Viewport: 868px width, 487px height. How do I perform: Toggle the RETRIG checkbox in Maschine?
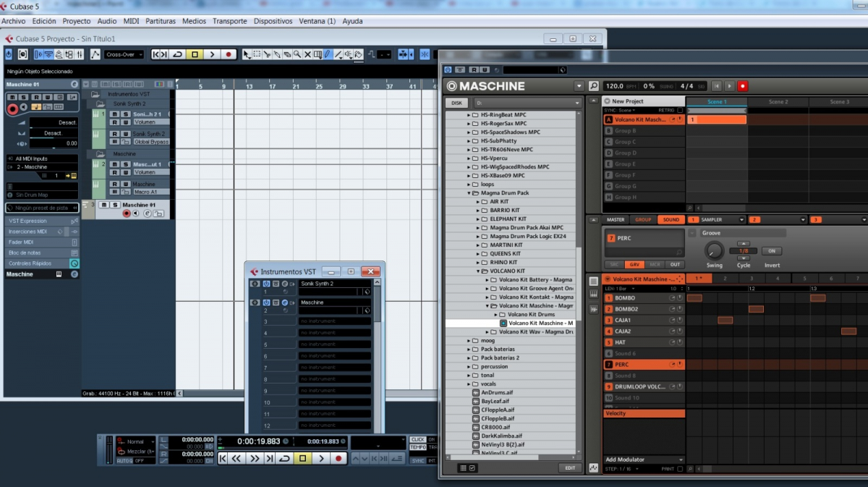680,110
